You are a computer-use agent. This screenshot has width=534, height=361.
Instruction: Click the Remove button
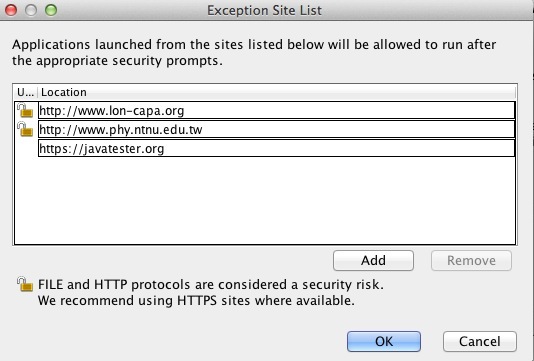[x=471, y=261]
